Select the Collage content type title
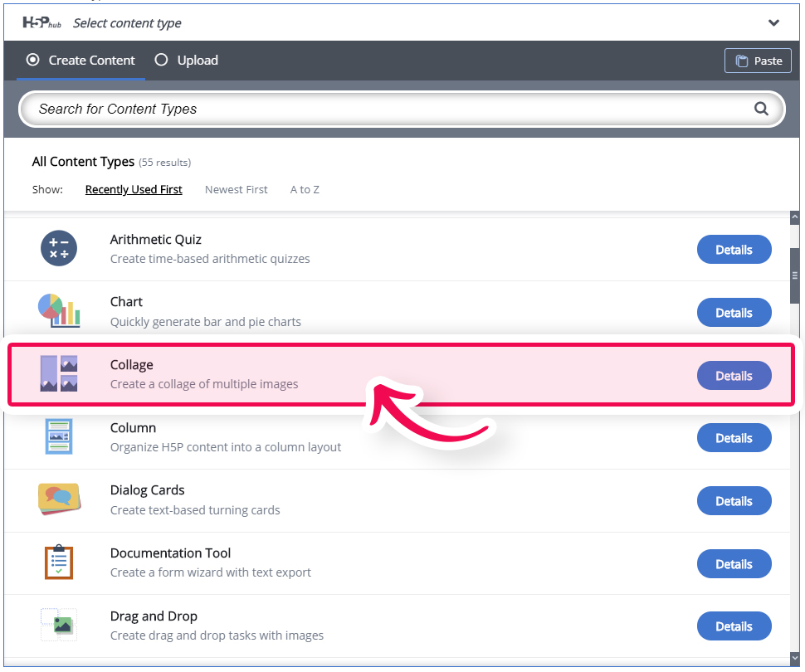 pyautogui.click(x=131, y=364)
